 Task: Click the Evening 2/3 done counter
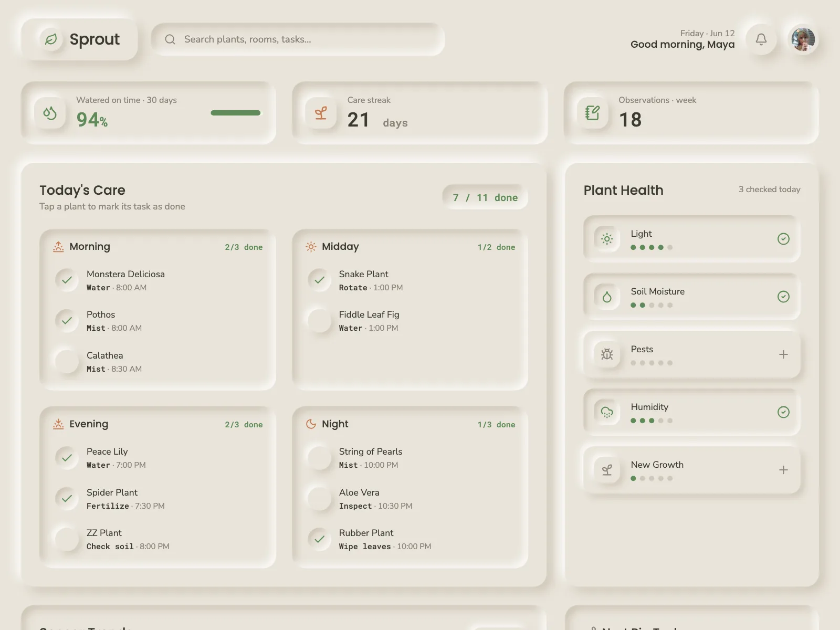pos(244,425)
